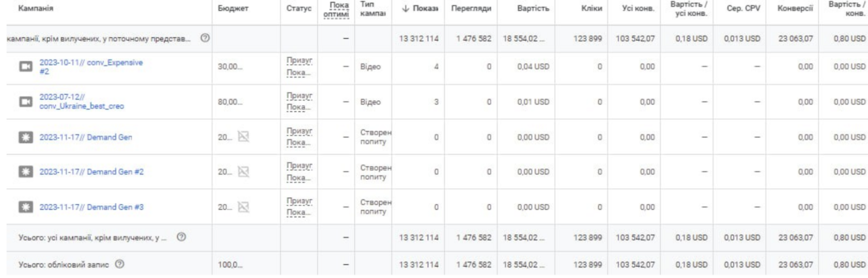Click the budget chart icon for Demand Gen #3
868x278 pixels.
coord(243,207)
